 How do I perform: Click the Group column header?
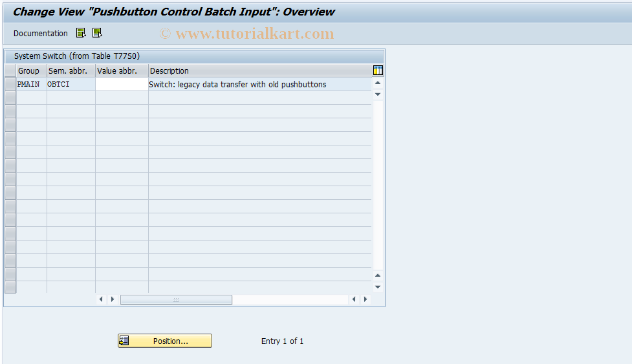click(x=32, y=71)
